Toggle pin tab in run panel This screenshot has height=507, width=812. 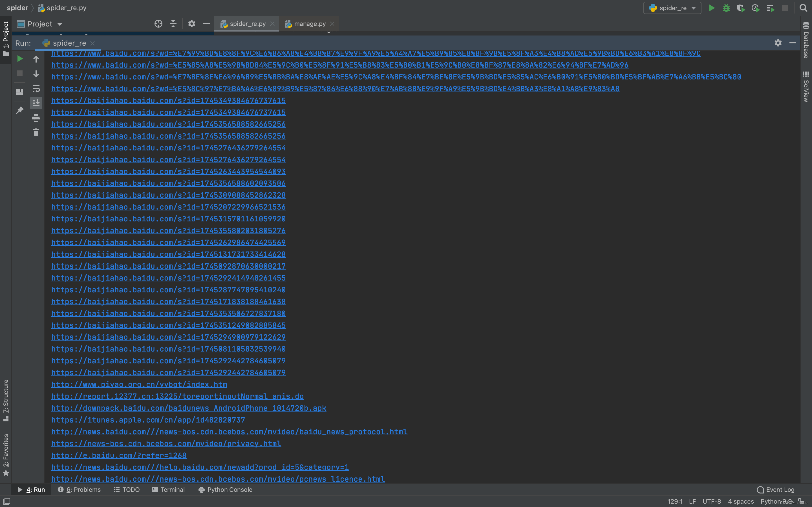pyautogui.click(x=20, y=110)
